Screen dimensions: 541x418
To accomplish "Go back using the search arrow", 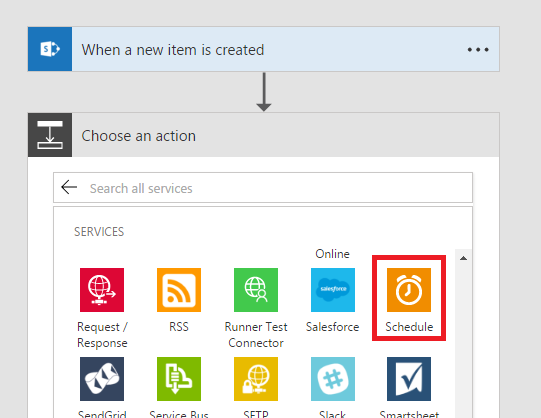I will [69, 187].
